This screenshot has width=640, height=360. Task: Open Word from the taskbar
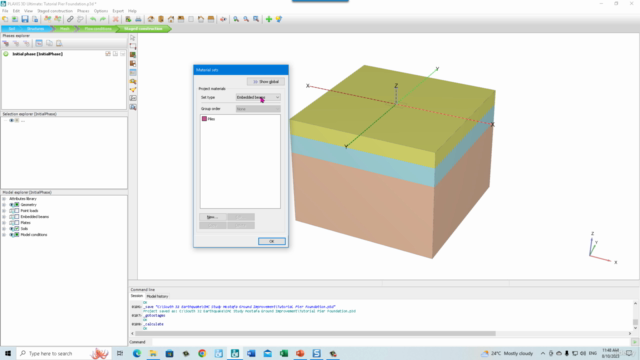coord(251,353)
